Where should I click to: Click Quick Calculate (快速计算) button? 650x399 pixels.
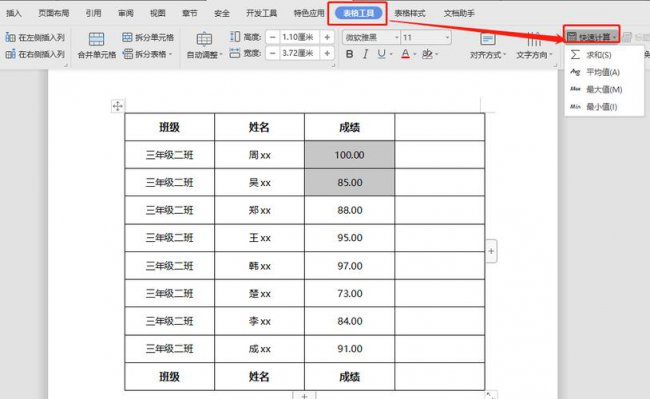[592, 37]
